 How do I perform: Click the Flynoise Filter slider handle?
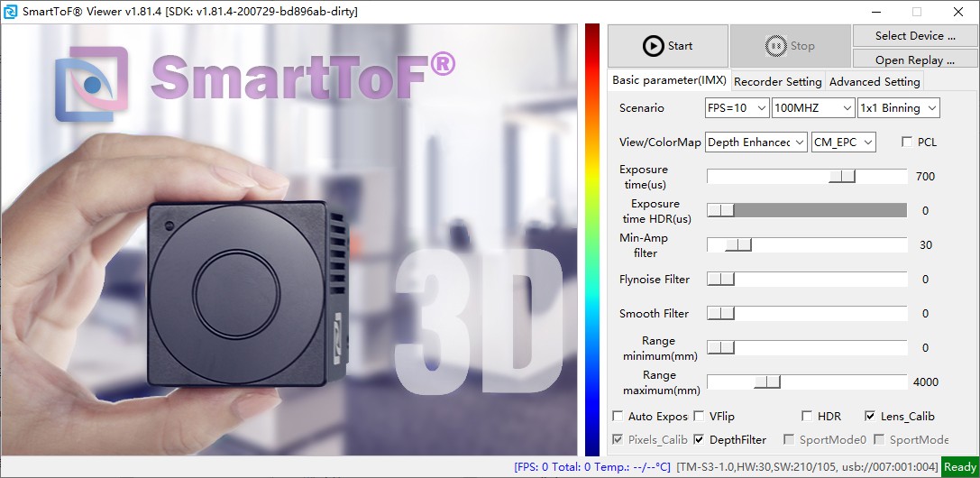click(x=720, y=280)
